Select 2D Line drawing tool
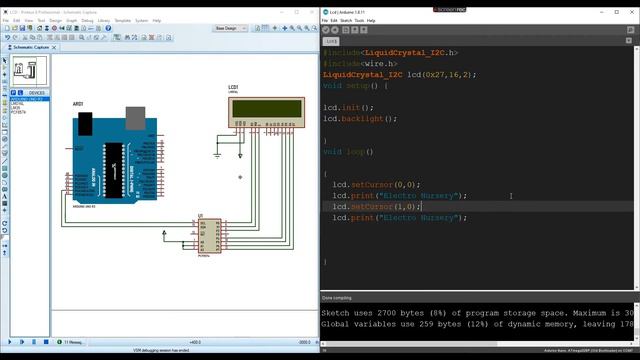 (4, 161)
